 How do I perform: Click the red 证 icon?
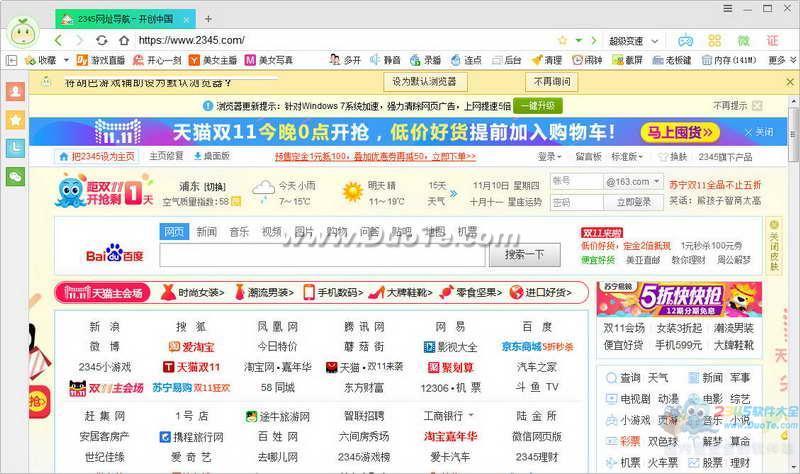772,40
